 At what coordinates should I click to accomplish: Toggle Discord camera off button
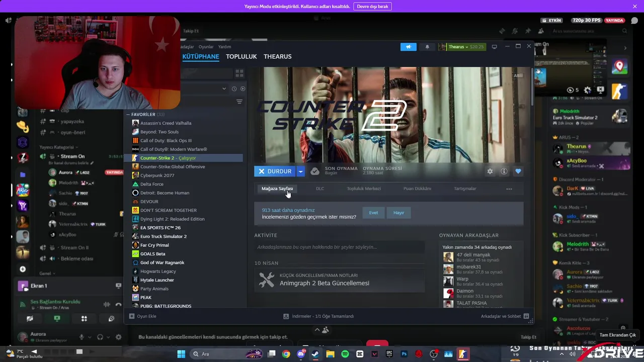30,318
